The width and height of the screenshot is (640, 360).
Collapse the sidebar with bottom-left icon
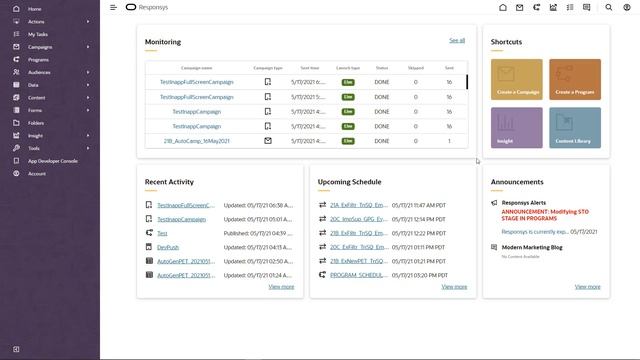pos(16,349)
